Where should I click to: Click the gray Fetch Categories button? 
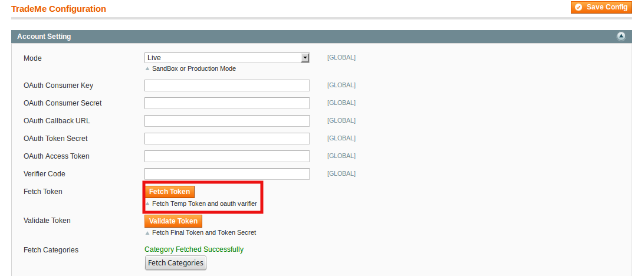[176, 263]
